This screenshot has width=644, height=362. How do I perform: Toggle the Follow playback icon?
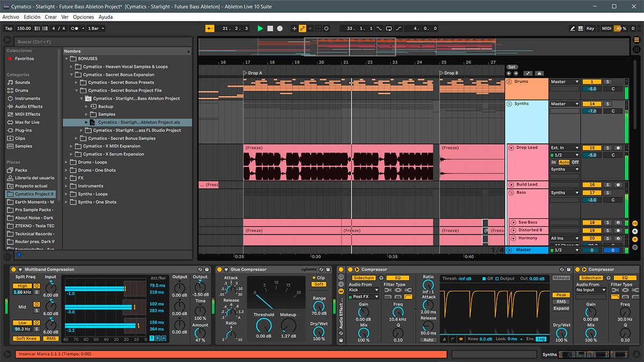click(x=210, y=28)
